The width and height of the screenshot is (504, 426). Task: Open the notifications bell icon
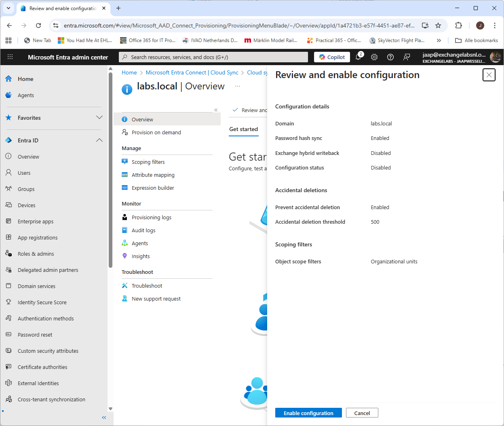point(358,57)
